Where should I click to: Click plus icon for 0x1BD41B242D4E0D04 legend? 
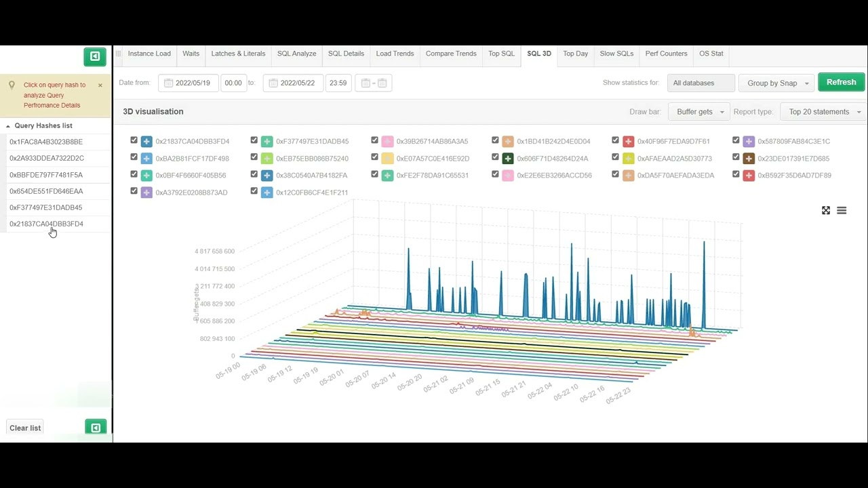[x=507, y=142]
